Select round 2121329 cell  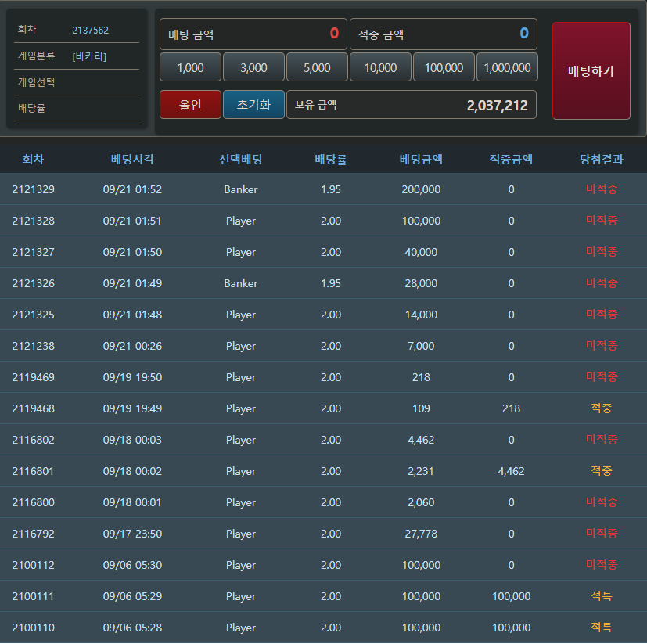pos(33,189)
